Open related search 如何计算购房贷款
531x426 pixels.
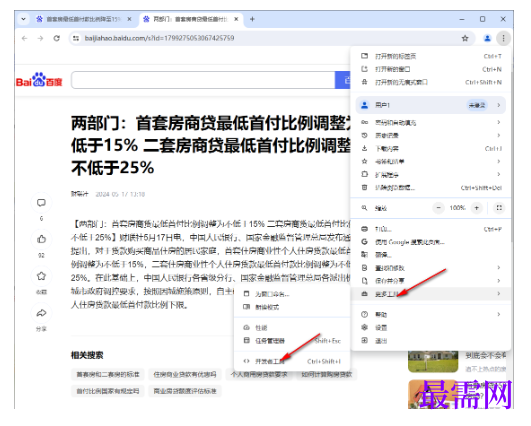point(327,374)
